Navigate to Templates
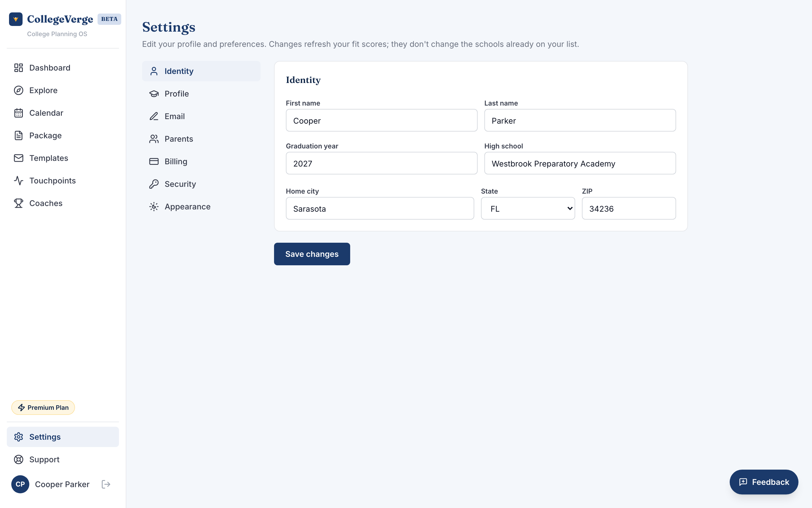This screenshot has width=812, height=508. [x=63, y=158]
